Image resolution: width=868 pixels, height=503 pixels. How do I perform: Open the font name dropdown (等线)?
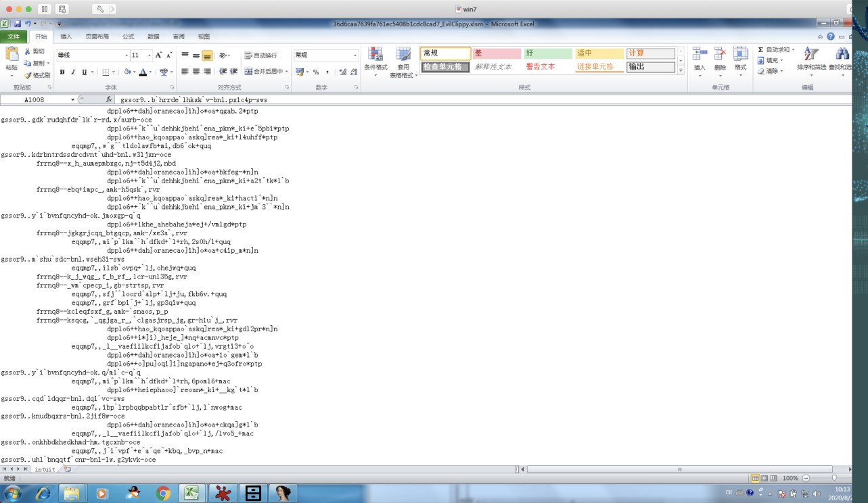coord(127,55)
